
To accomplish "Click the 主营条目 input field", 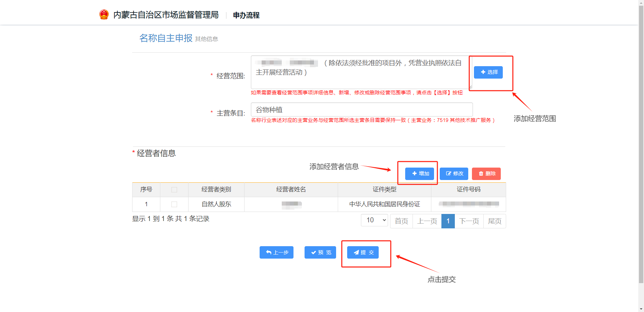I will [362, 110].
